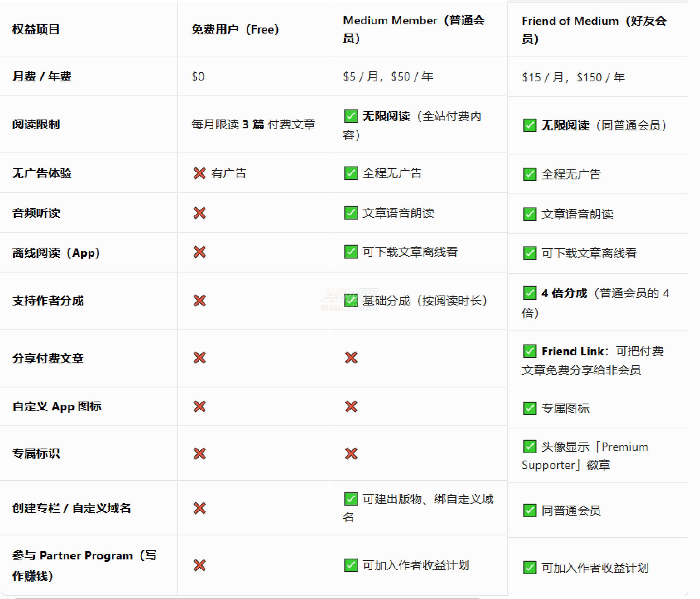Click the $5 / 月，$50 / 年 price
Screen dimensions: 700x599
click(x=388, y=77)
